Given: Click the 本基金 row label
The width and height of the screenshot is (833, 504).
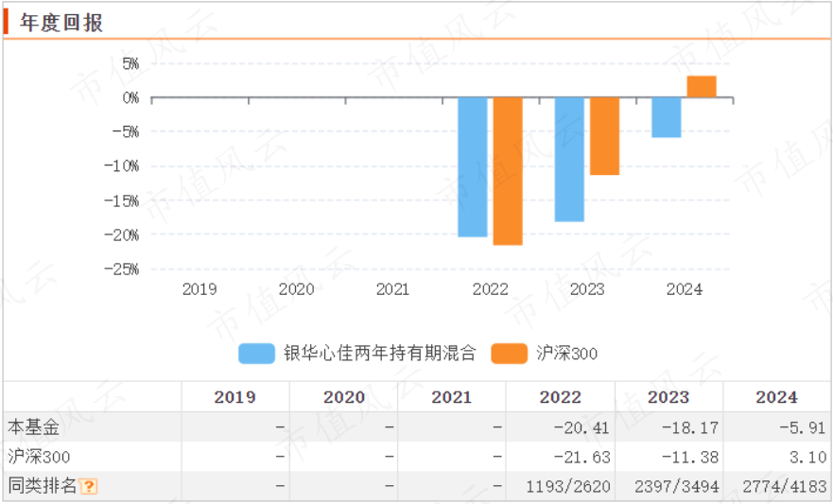Looking at the screenshot, I should [x=33, y=427].
